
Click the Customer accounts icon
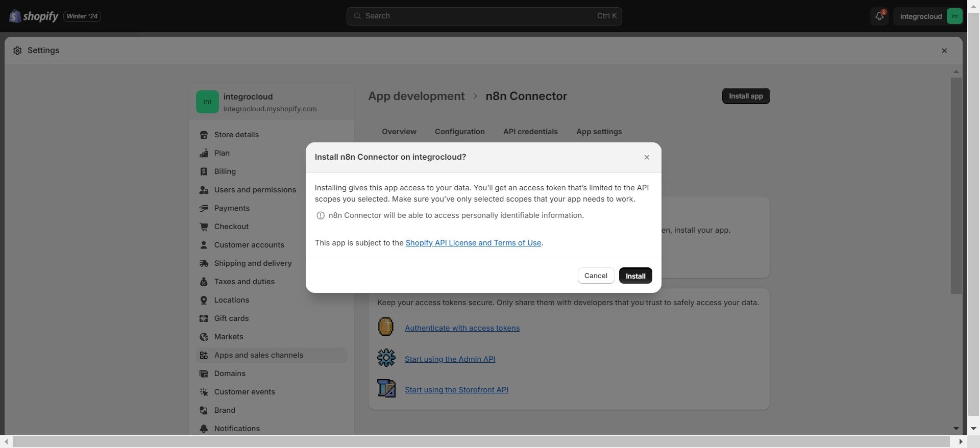[204, 245]
